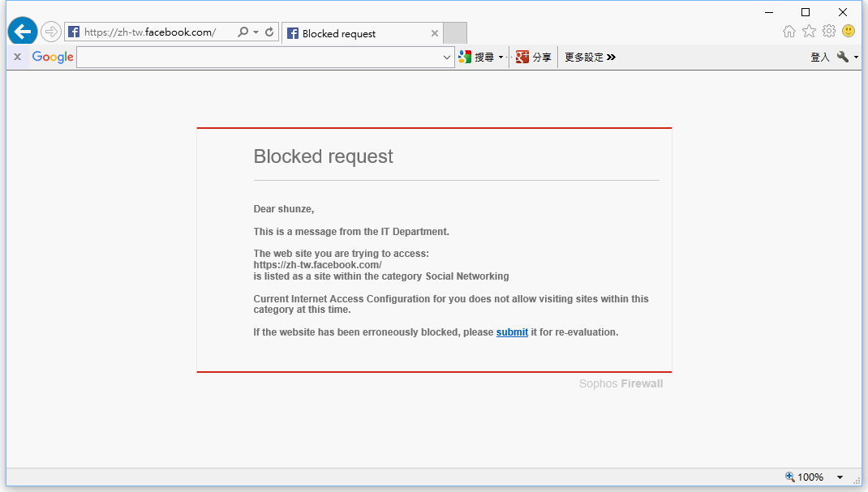Click the search magnifier in address bar
Viewport: 868px width, 492px height.
(x=243, y=32)
